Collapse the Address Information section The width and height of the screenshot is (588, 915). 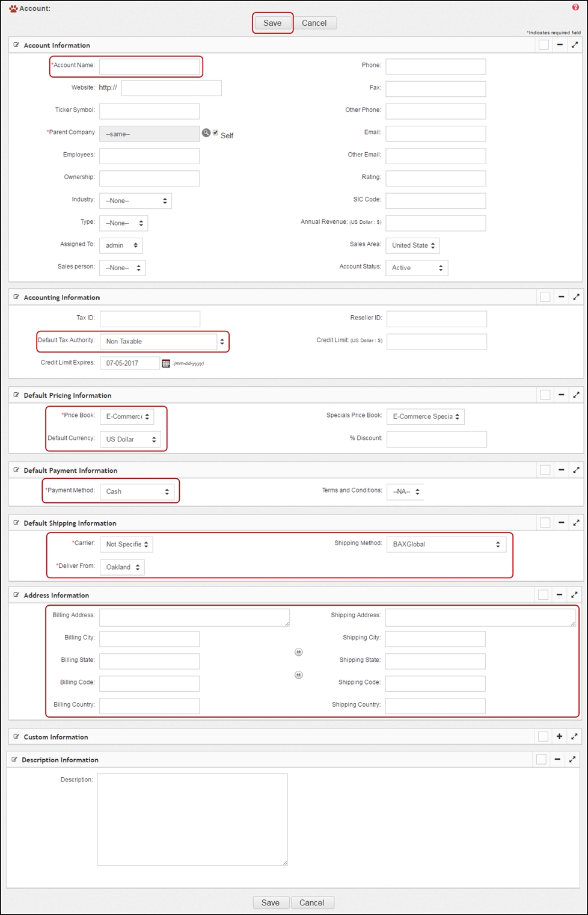click(559, 594)
